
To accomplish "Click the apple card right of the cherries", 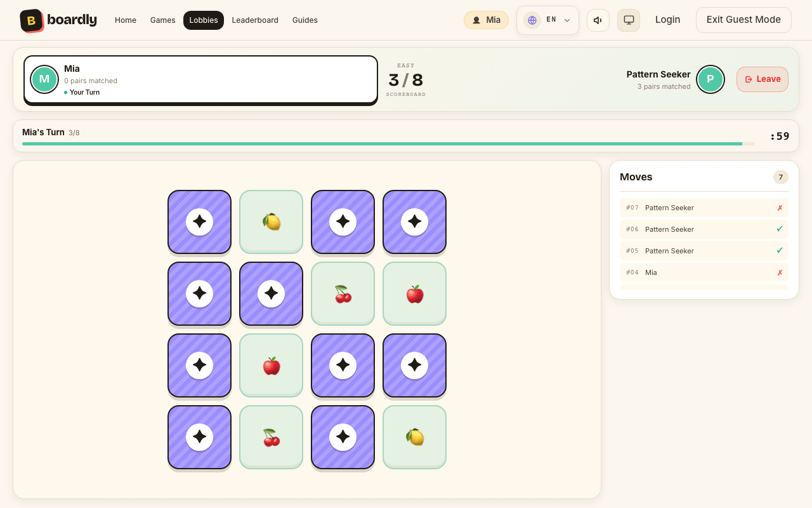I will (x=415, y=293).
